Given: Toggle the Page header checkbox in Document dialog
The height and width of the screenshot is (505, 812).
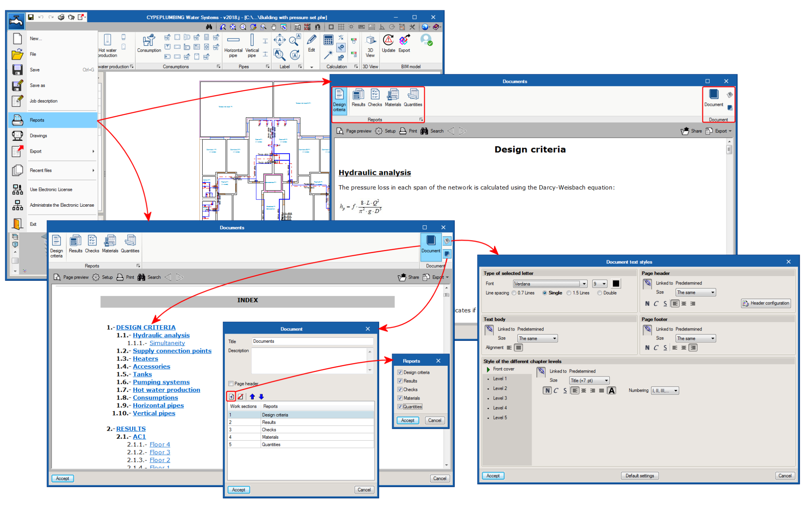Looking at the screenshot, I should click(231, 383).
